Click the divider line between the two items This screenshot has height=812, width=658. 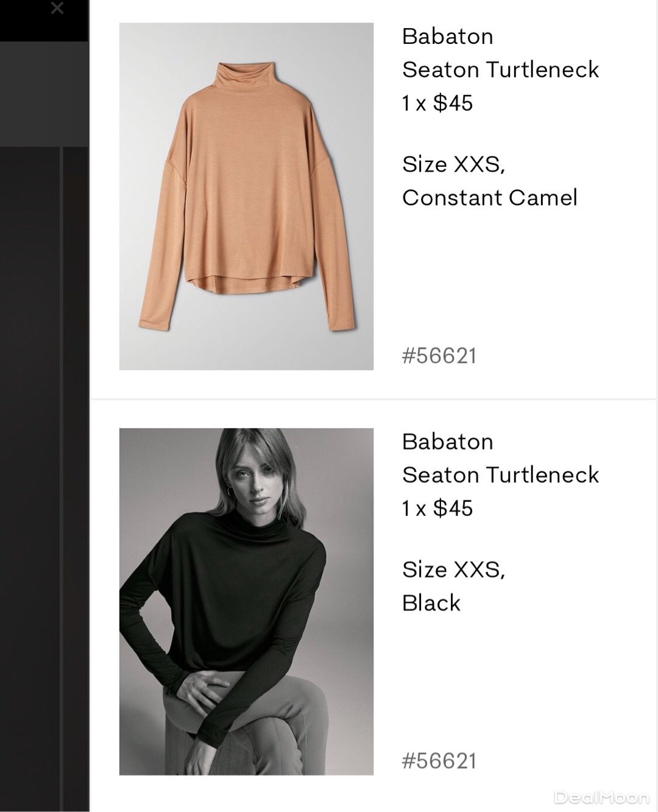point(373,400)
